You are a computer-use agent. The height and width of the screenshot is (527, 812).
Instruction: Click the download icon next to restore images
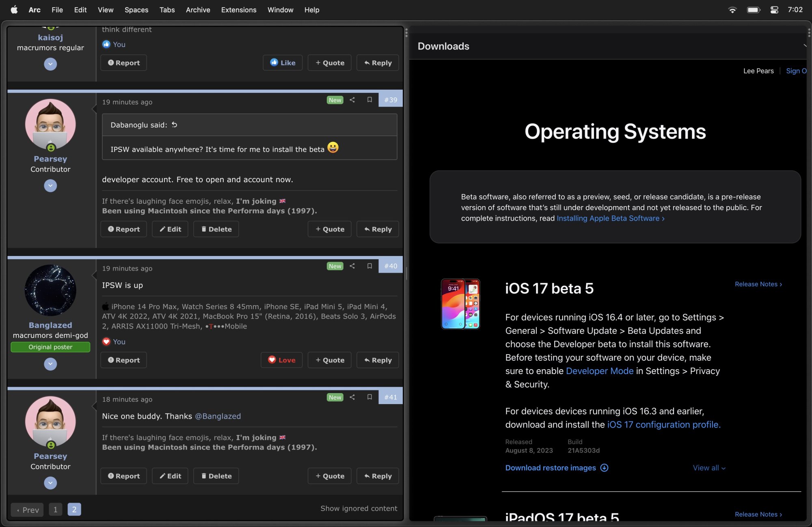pyautogui.click(x=604, y=468)
